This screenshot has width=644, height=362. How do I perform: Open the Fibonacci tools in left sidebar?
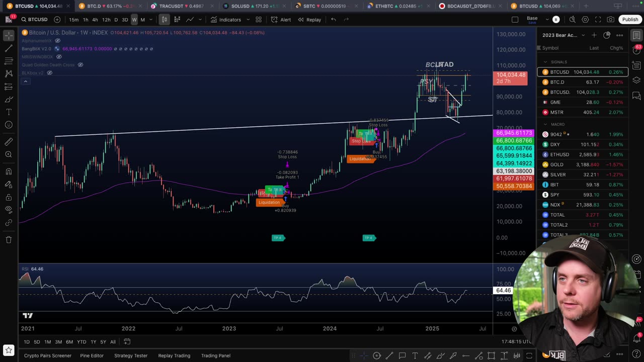9,61
